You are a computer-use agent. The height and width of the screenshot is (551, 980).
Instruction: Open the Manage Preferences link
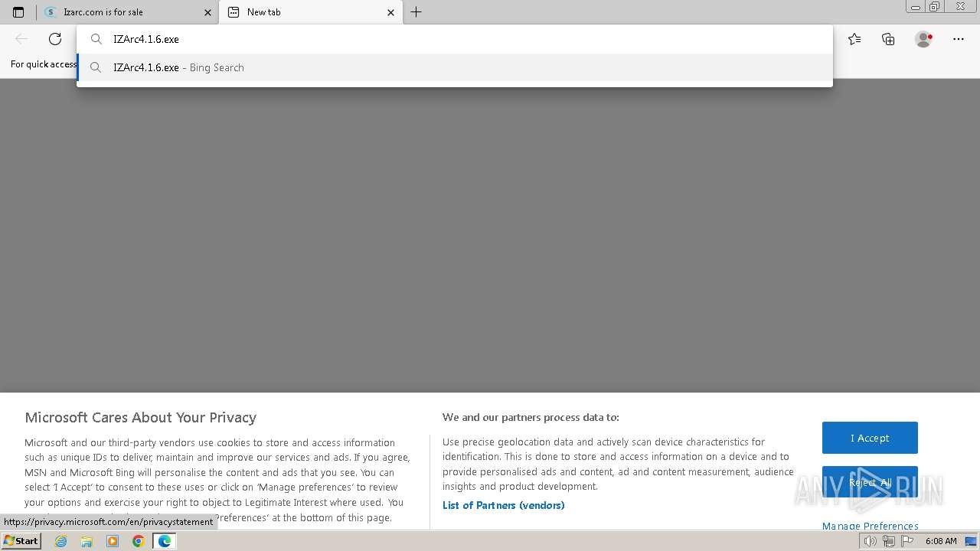pyautogui.click(x=871, y=526)
